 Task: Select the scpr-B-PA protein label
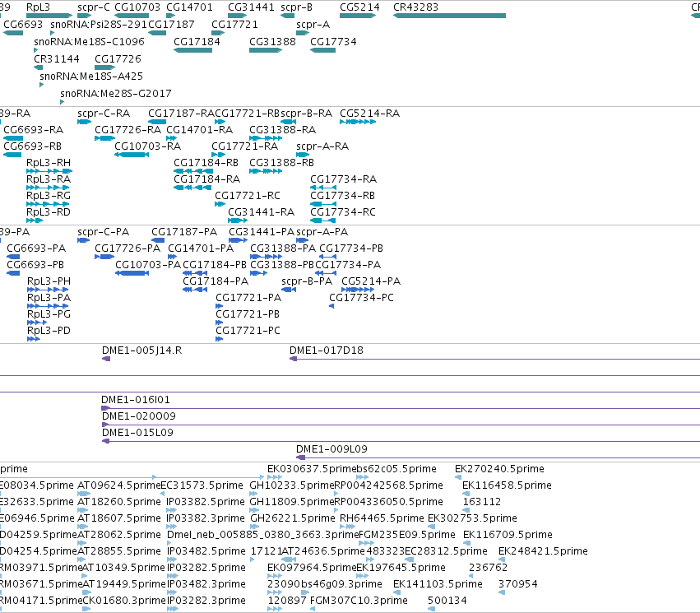tap(307, 281)
